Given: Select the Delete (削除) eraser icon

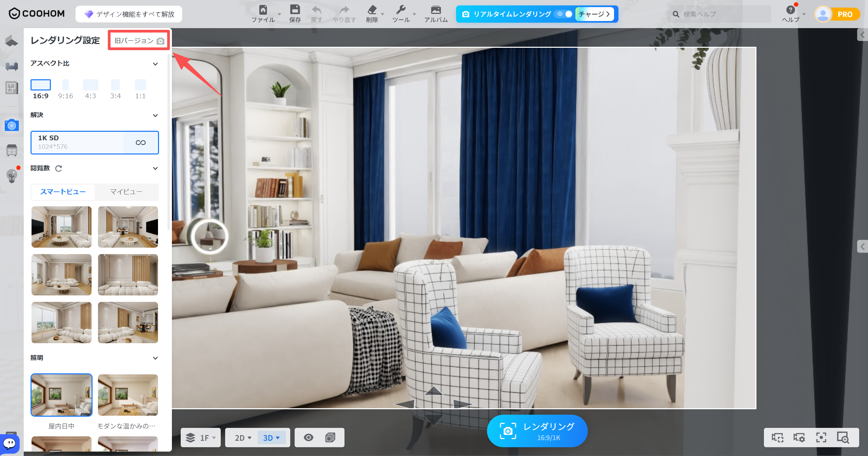Looking at the screenshot, I should click(372, 10).
